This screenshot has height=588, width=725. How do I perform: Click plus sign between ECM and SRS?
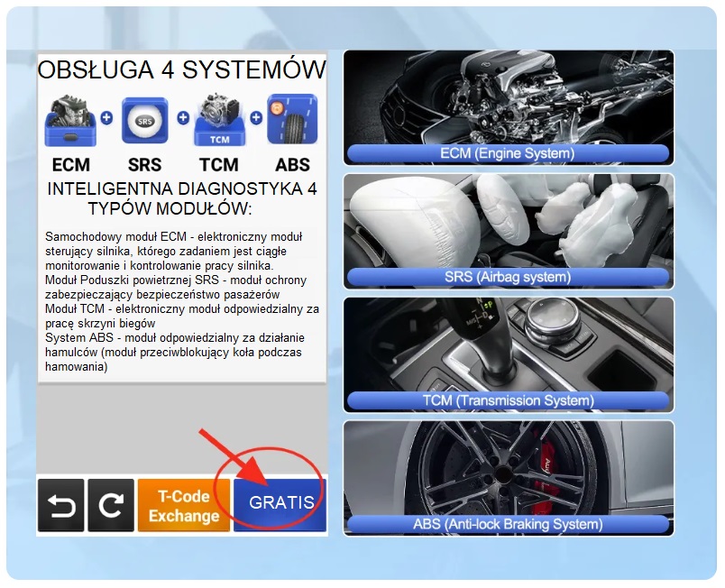coord(106,118)
